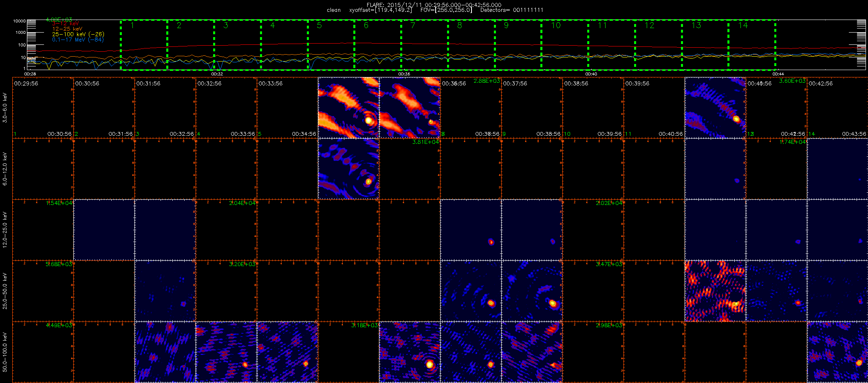Open the 50.0-100.0 keV map in interval 3 column
Viewport: 868px width, 383px height.
pos(165,352)
